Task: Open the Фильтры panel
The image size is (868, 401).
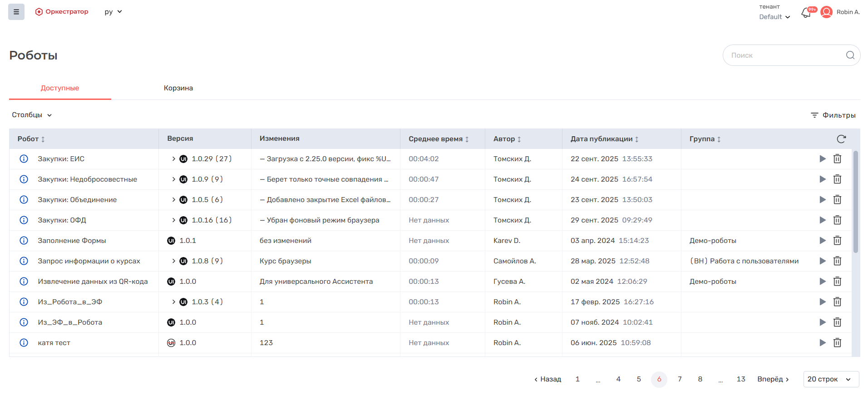Action: pyautogui.click(x=833, y=115)
